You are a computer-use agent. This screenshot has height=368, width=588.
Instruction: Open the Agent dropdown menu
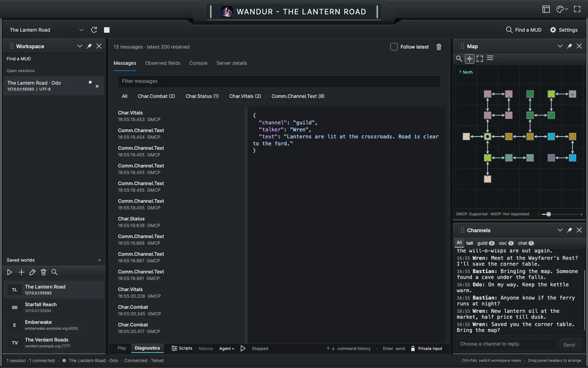tap(226, 348)
